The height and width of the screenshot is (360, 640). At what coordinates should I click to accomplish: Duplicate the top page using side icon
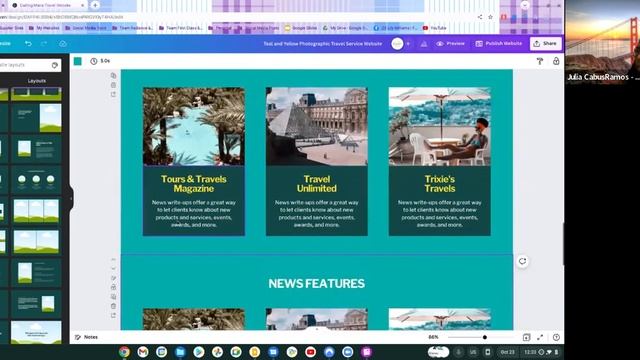113,76
